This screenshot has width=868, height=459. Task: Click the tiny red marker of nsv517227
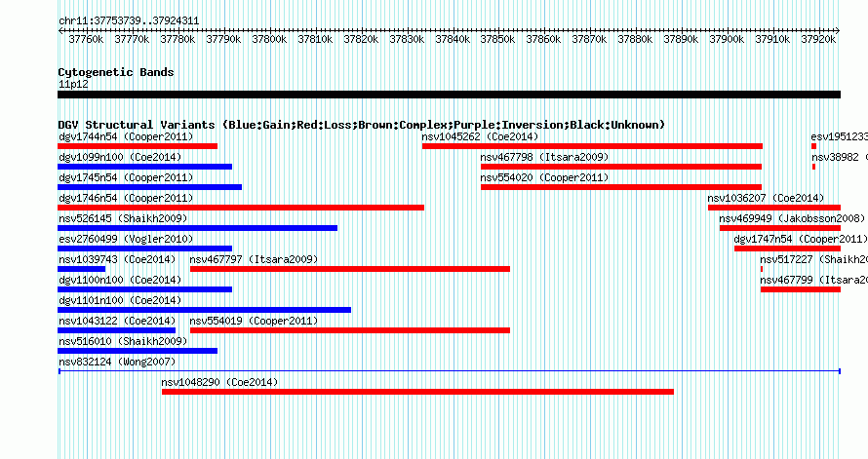point(762,269)
